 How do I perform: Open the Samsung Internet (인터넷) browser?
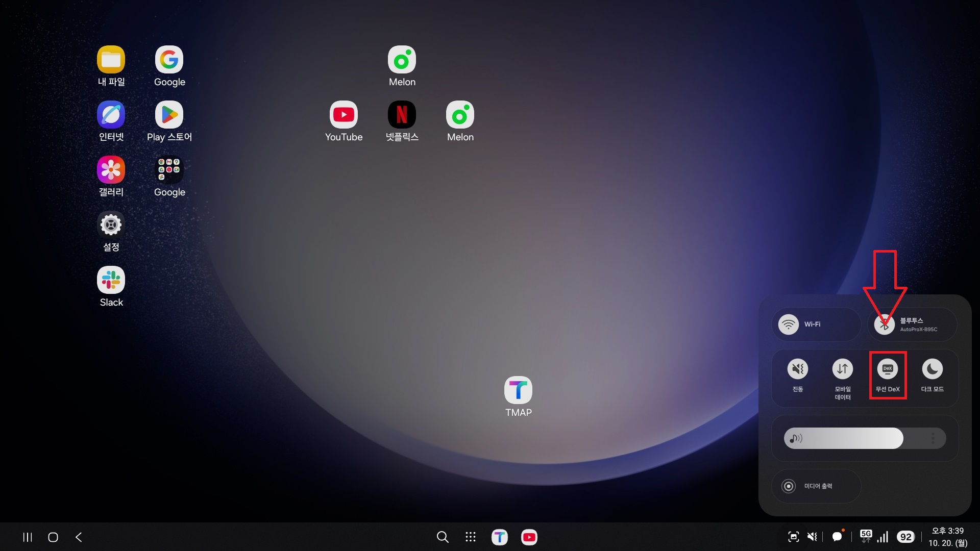(111, 115)
